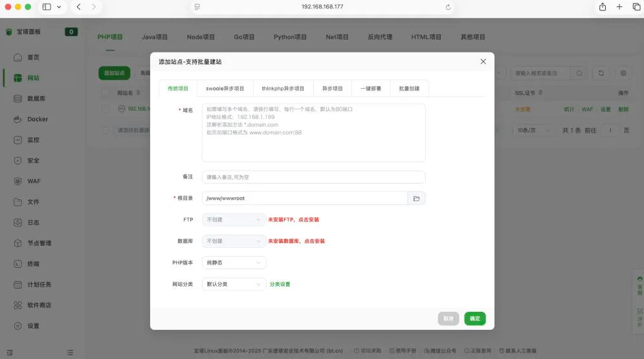Switch to thinkphp异步项目 tab
Screen dimensions: 644x359
[283, 88]
